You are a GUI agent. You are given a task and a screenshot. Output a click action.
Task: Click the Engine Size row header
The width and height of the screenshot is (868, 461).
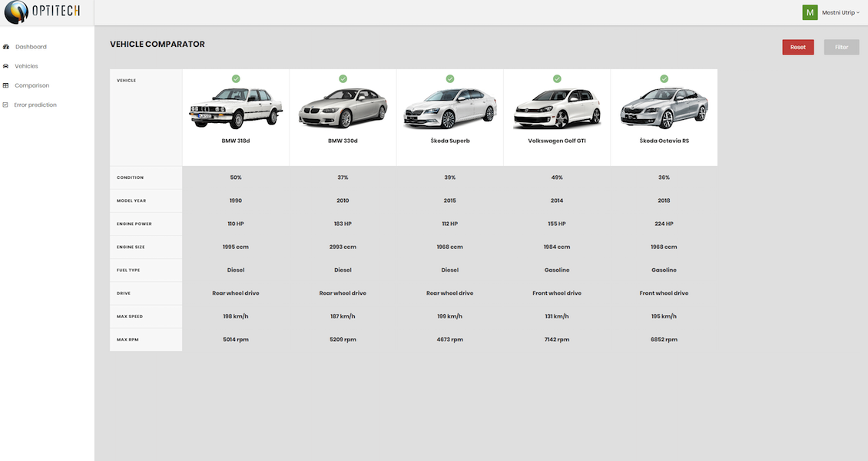coord(146,247)
